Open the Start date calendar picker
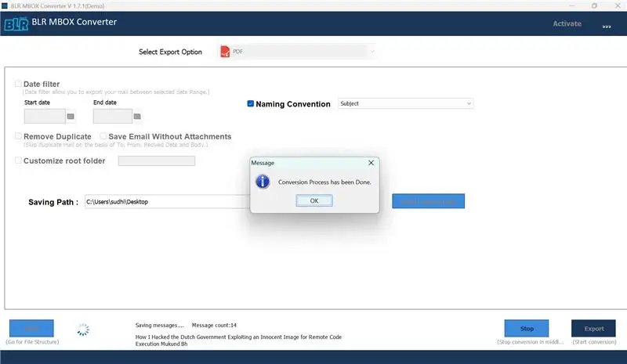 click(70, 117)
